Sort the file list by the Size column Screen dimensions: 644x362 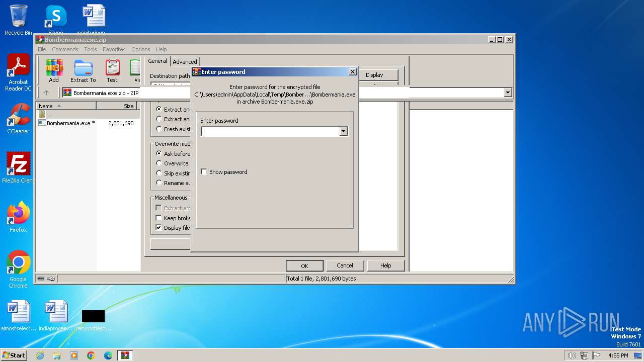[117, 106]
